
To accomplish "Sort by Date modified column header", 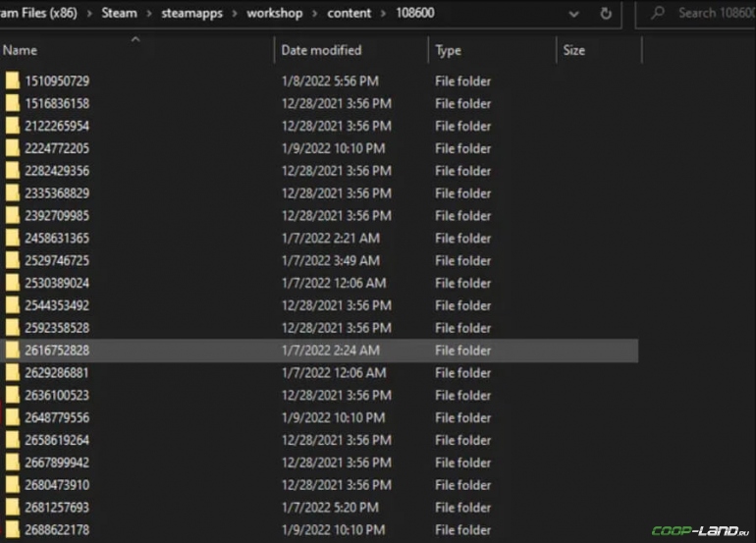I will (321, 50).
